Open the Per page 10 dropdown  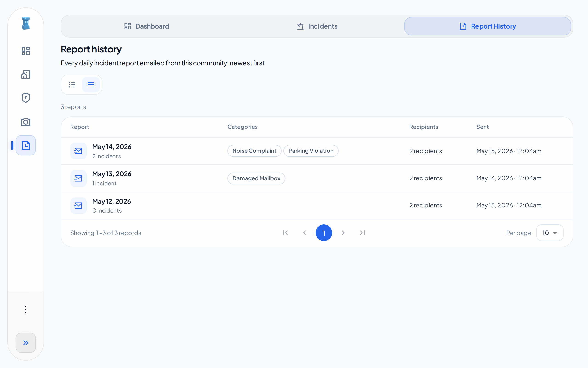(x=550, y=233)
